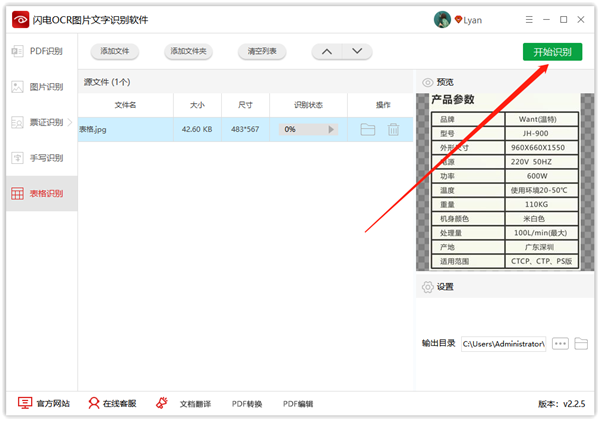
Task: Browse output directory with the ellipsis button
Action: click(x=560, y=344)
